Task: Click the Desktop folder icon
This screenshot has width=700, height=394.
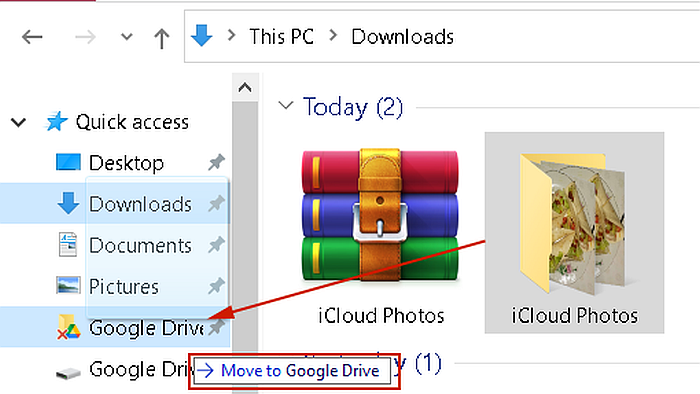Action: coord(68,162)
